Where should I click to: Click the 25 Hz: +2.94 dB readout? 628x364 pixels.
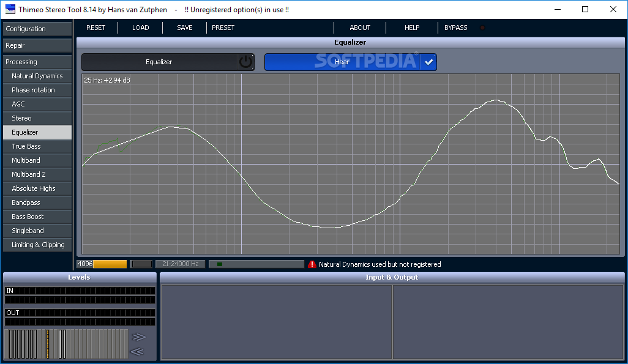[x=107, y=80]
